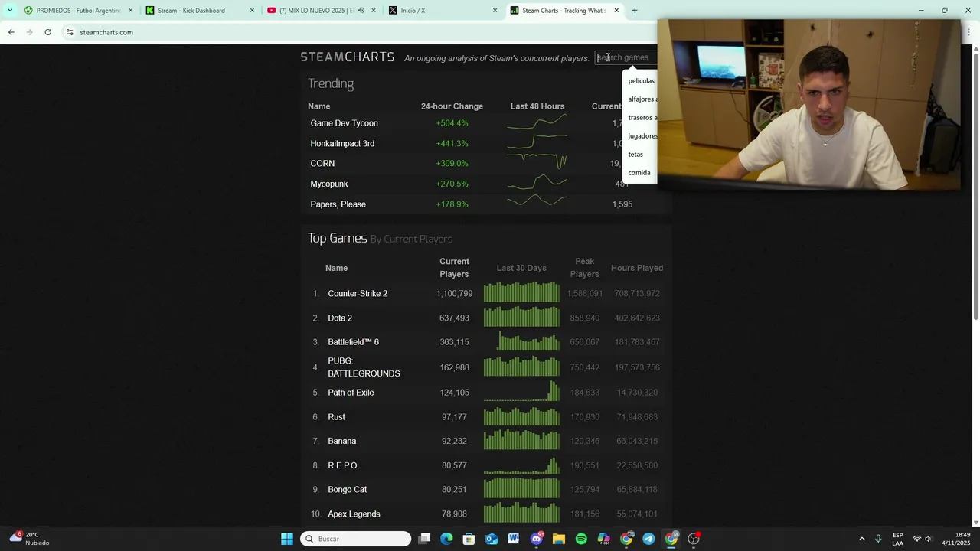The image size is (980, 551).
Task: Click the Game Dev Tycoon 48-hour sparkline
Action: point(537,122)
